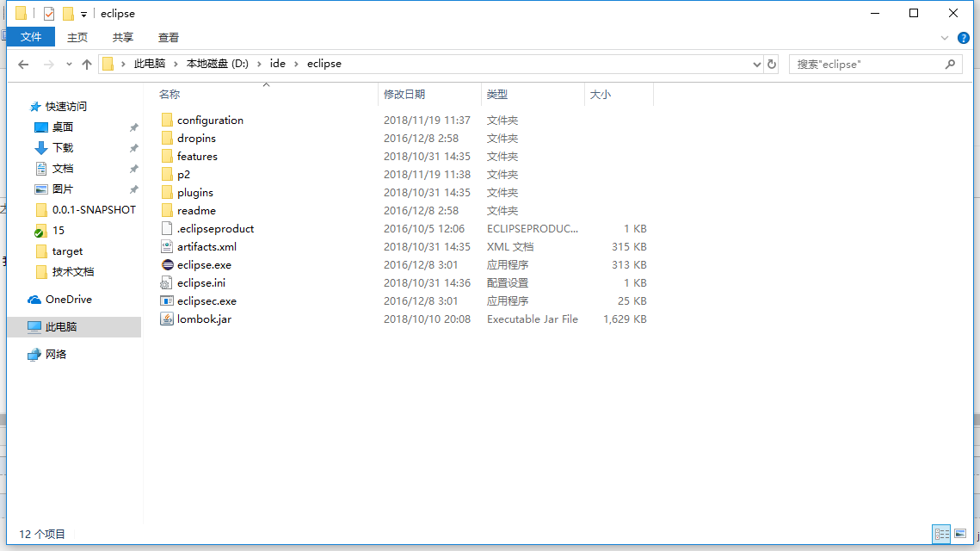Viewport: 980px width, 551px height.
Task: Switch to large icons view layout
Action: click(x=960, y=534)
